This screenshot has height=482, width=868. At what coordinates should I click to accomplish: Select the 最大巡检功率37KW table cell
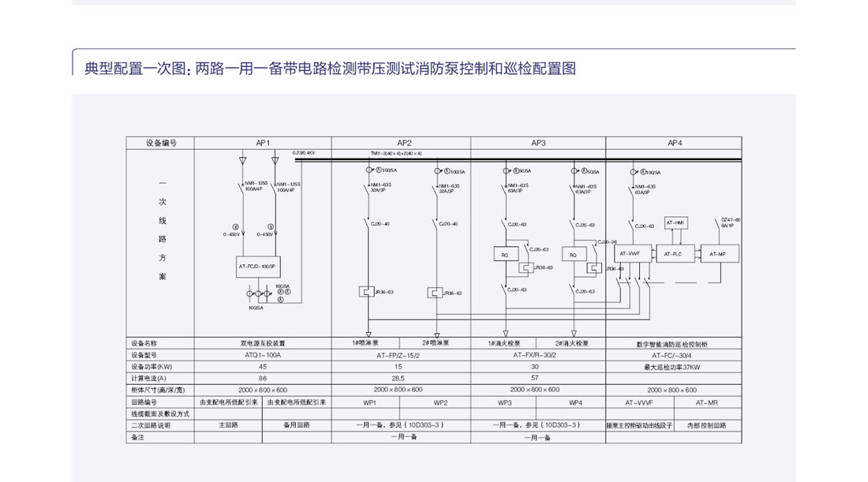point(672,365)
